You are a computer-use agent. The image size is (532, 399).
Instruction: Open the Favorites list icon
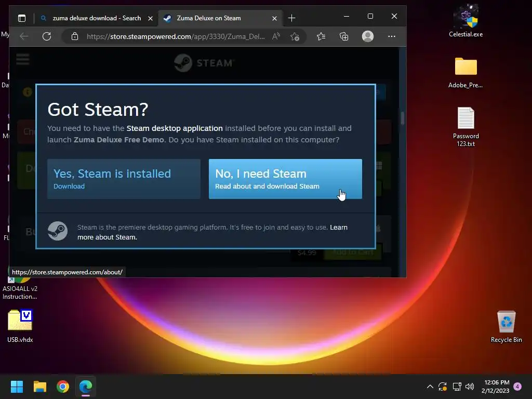point(321,36)
